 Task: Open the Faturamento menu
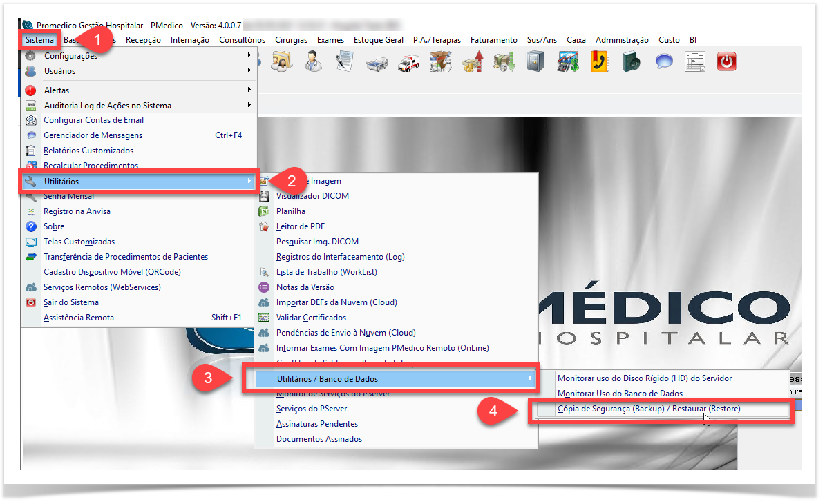click(493, 40)
